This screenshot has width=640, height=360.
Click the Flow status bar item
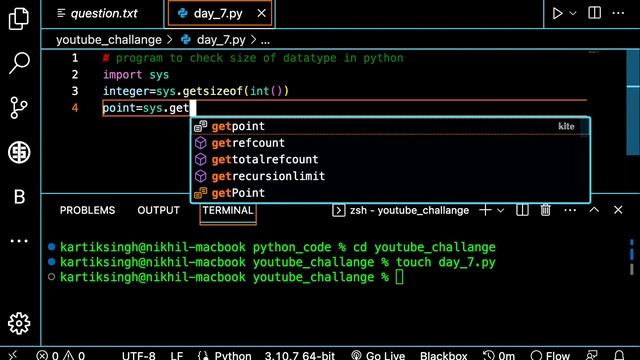coord(550,356)
